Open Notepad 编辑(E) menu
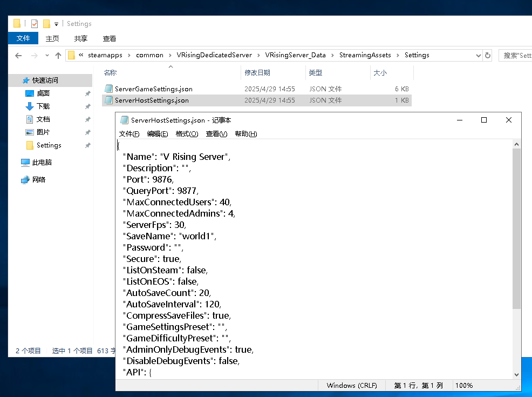This screenshot has width=532, height=397. pyautogui.click(x=158, y=134)
